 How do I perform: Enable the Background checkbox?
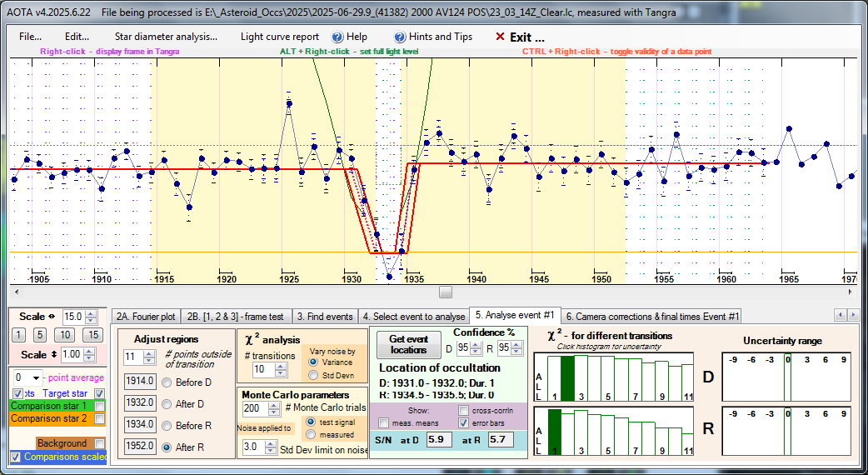[100, 443]
